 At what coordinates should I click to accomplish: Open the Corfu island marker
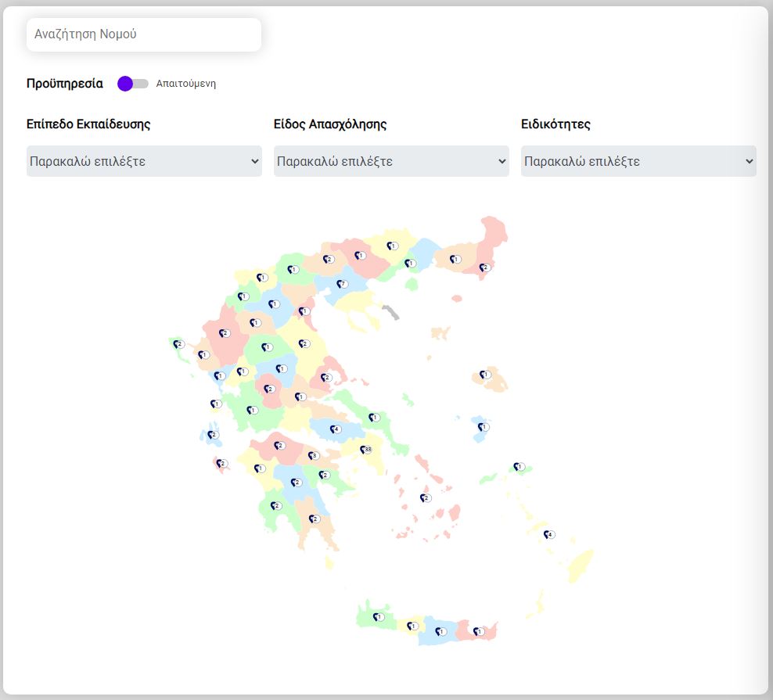[x=177, y=344]
